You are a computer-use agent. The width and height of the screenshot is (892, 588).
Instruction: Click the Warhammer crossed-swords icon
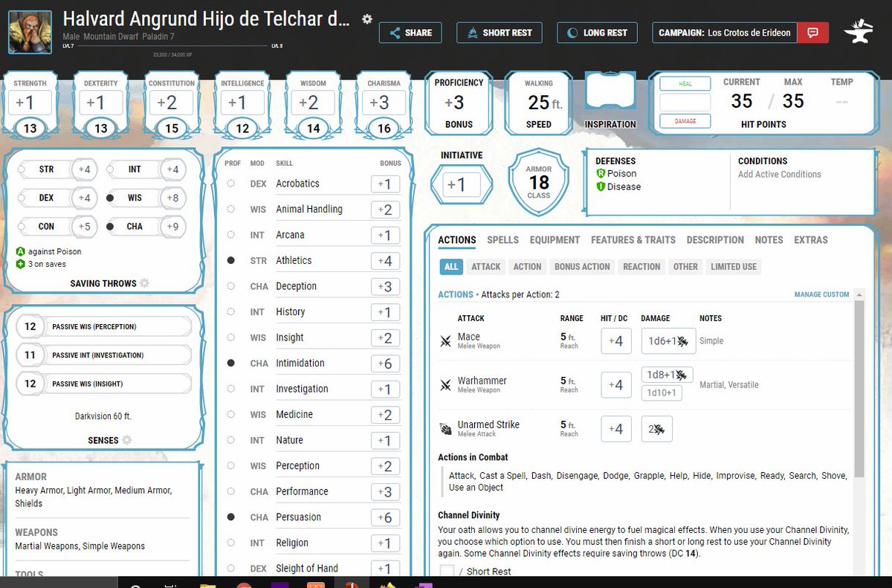point(446,385)
